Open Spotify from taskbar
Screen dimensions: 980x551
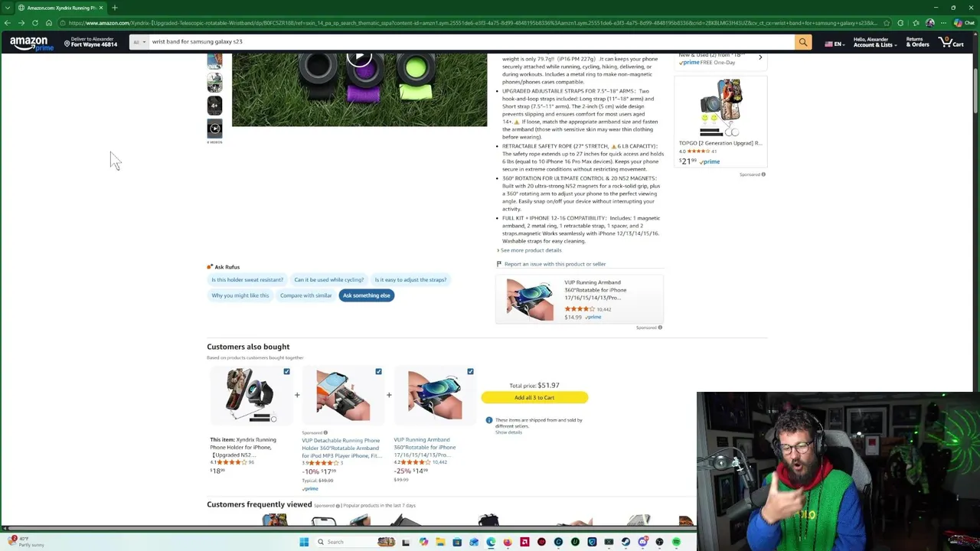[676, 542]
